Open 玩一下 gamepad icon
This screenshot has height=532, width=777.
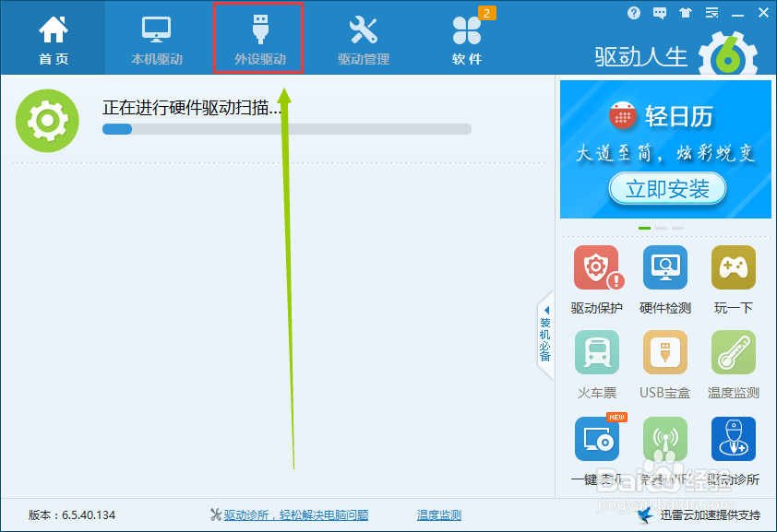click(734, 267)
